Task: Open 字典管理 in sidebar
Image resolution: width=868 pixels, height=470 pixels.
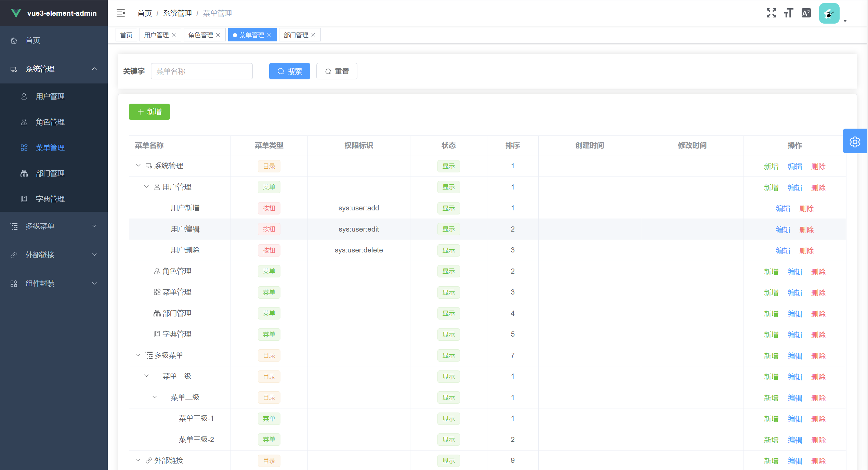Action: (54, 199)
